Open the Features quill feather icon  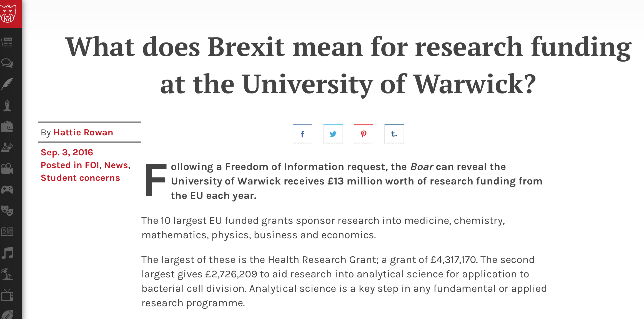(7, 84)
